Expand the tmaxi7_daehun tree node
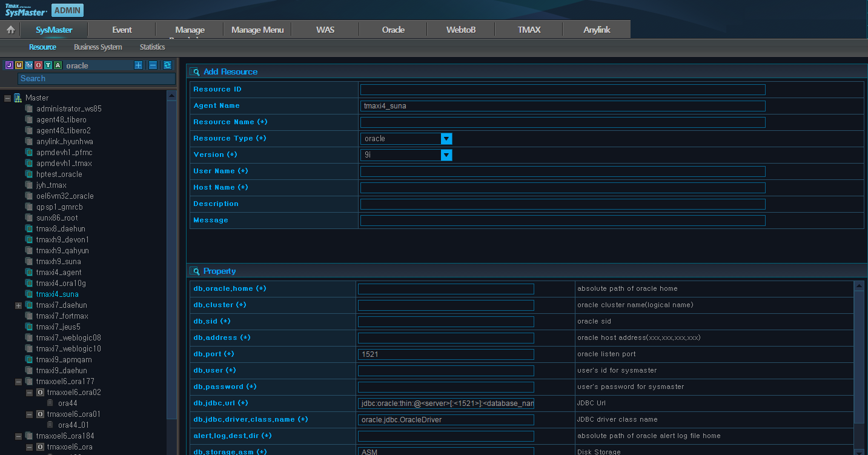The image size is (868, 455). point(18,305)
